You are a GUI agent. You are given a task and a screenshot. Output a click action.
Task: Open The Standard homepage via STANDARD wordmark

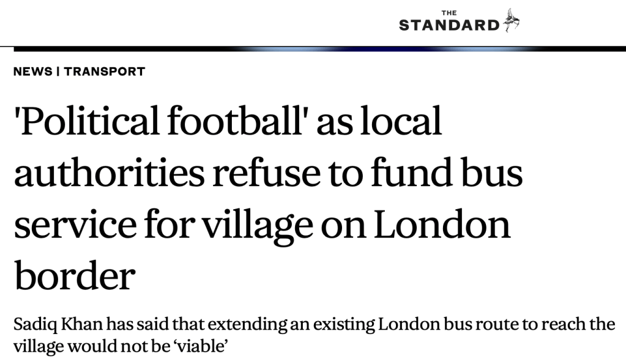click(x=449, y=25)
